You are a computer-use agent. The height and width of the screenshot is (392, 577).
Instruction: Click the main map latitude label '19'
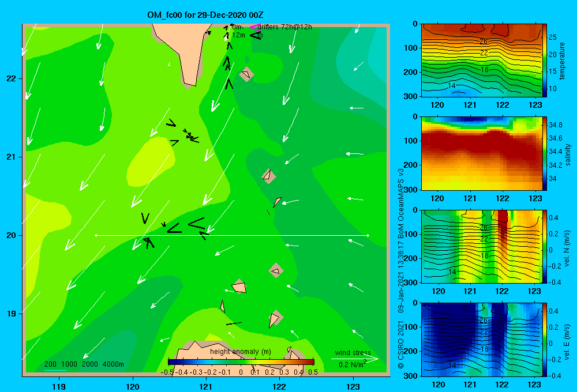(x=12, y=314)
